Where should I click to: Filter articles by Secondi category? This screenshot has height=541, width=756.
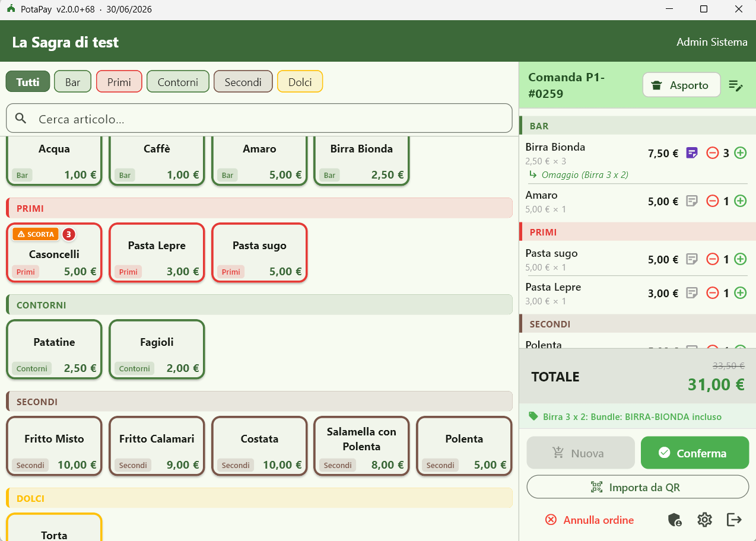(243, 82)
